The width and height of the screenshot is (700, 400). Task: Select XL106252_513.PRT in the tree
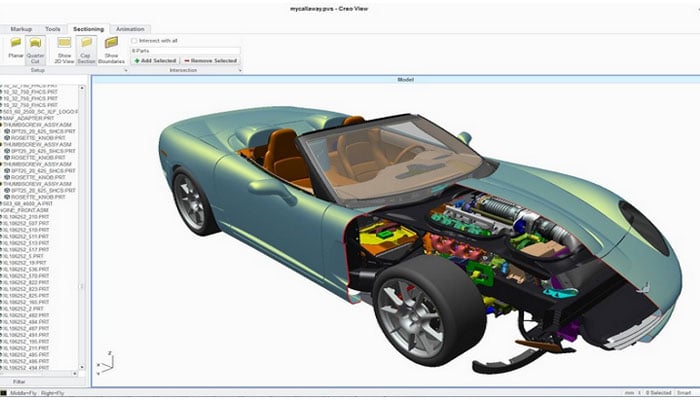point(26,243)
